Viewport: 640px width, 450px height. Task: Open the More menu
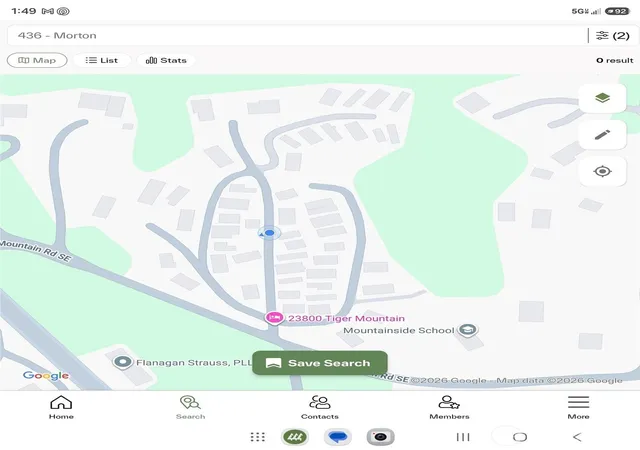(x=578, y=407)
